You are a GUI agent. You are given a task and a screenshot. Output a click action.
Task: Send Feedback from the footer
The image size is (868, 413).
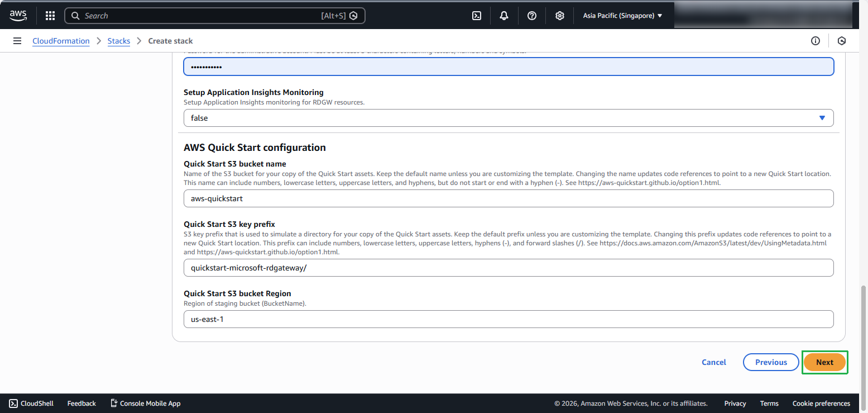[81, 403]
